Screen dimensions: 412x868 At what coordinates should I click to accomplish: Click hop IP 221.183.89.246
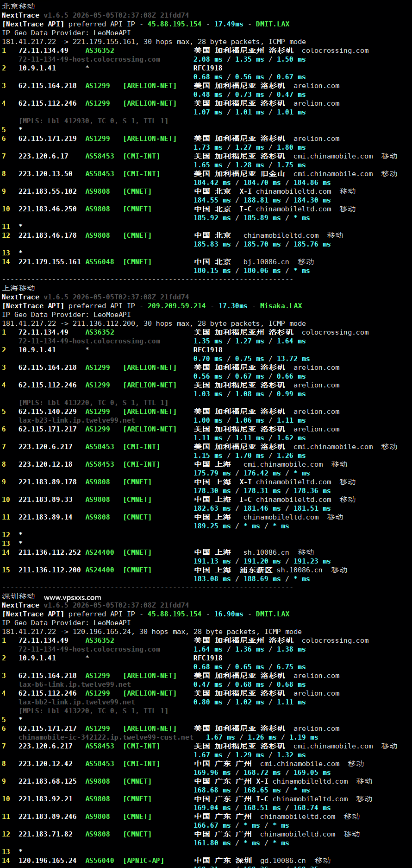[48, 817]
